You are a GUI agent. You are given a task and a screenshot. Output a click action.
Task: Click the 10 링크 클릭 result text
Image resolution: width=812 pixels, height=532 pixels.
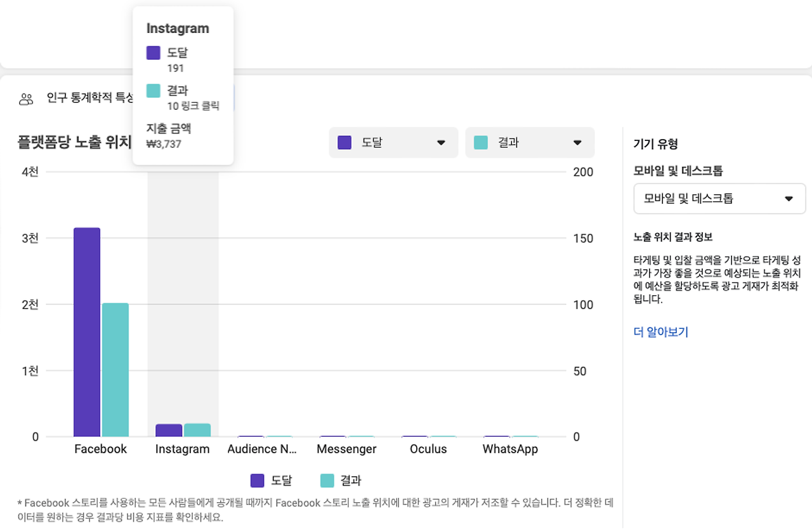(193, 106)
